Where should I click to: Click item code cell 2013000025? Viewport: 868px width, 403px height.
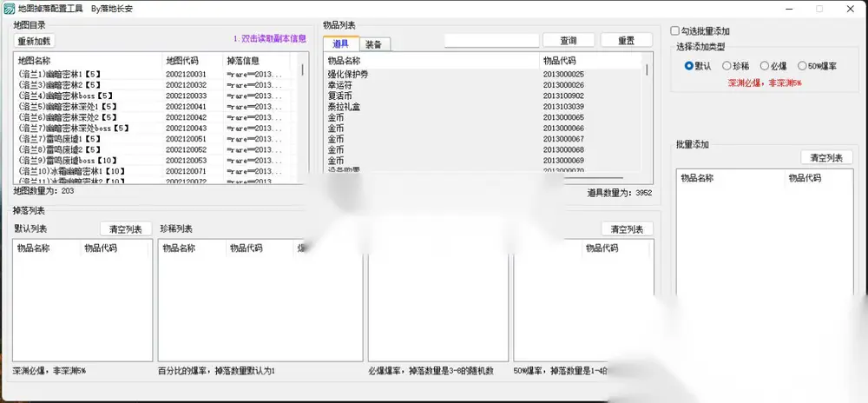coord(563,74)
